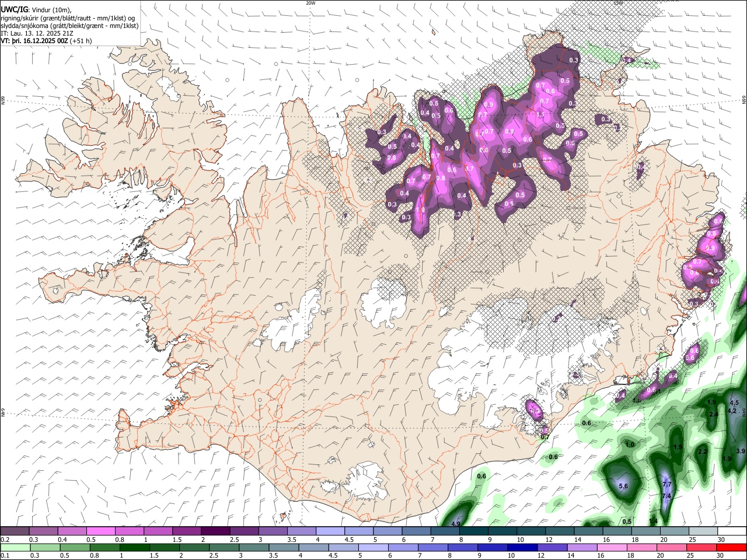747x560 pixels.
Task: Click the 'slydda/snjókoma' legend description line
Action: pos(69,26)
